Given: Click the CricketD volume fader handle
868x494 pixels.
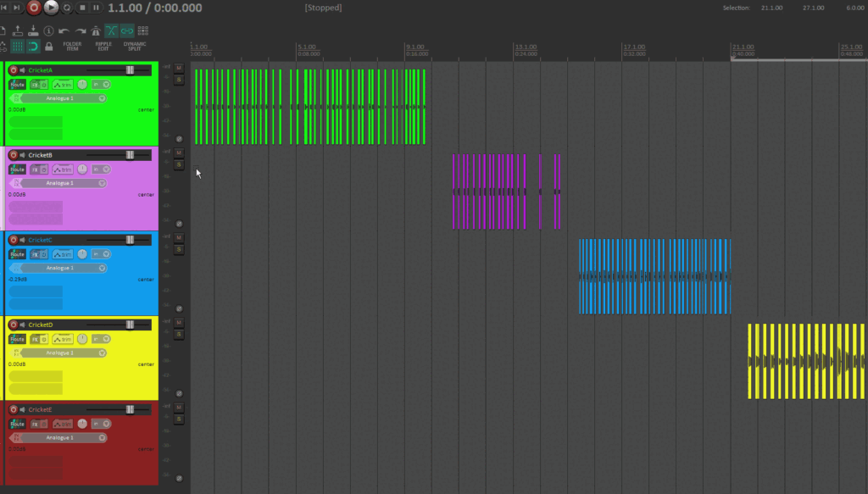Looking at the screenshot, I should (x=130, y=325).
